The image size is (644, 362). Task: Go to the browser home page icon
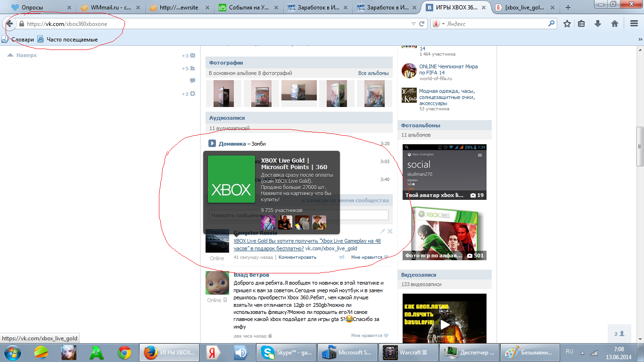615,24
